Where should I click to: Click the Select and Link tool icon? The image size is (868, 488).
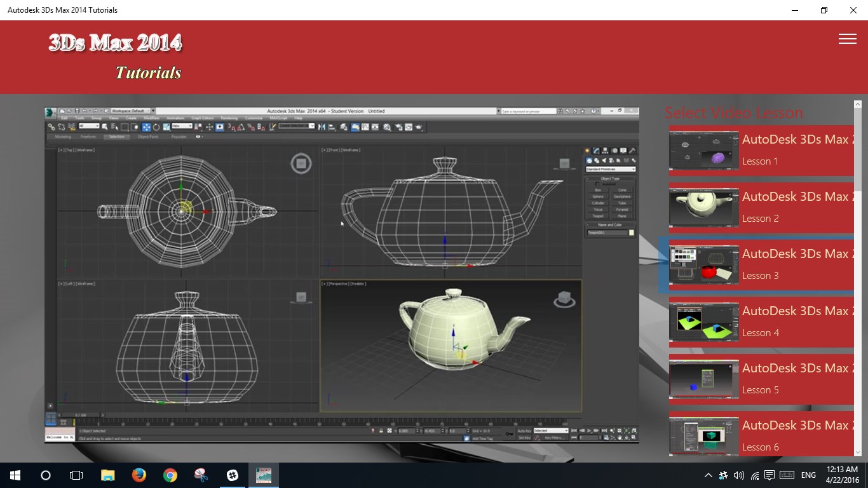pos(51,126)
